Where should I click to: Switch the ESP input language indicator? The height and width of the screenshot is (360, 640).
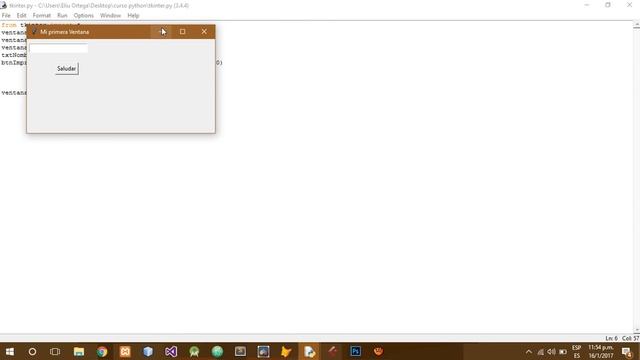(x=576, y=351)
